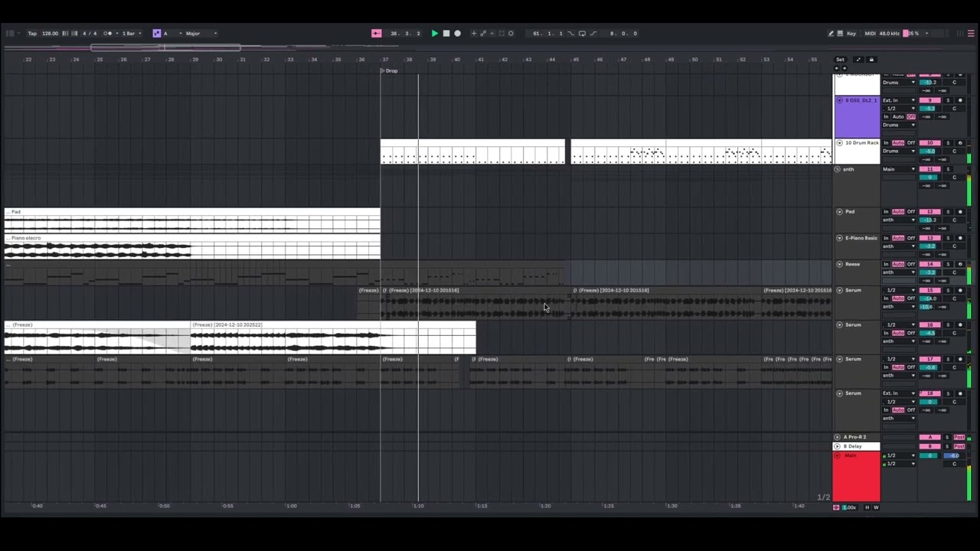Click the pan C control on 10 Drum Rack

click(954, 152)
